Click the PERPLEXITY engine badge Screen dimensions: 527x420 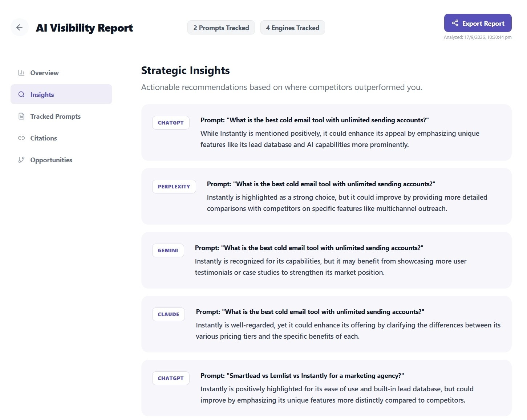[174, 187]
